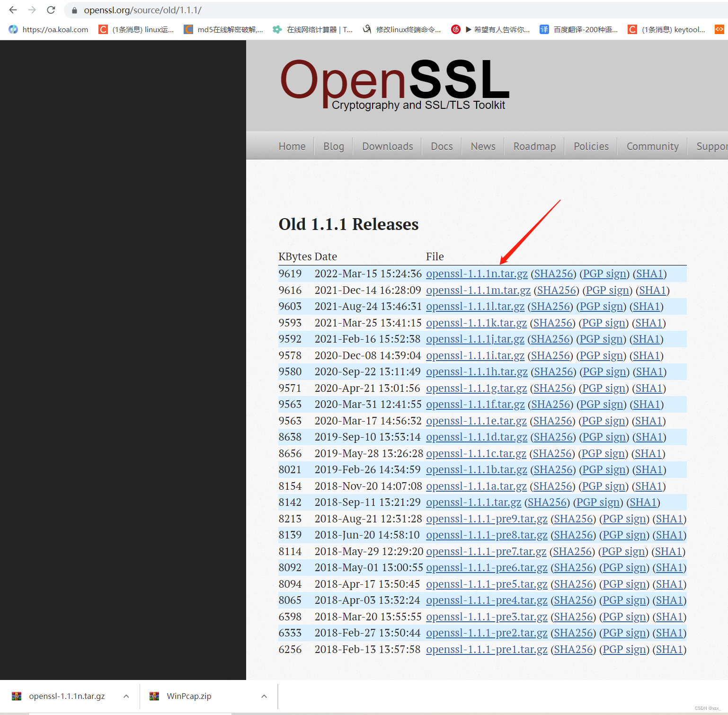Screen dimensions: 728x715
Task: Open the News page
Action: 482,146
